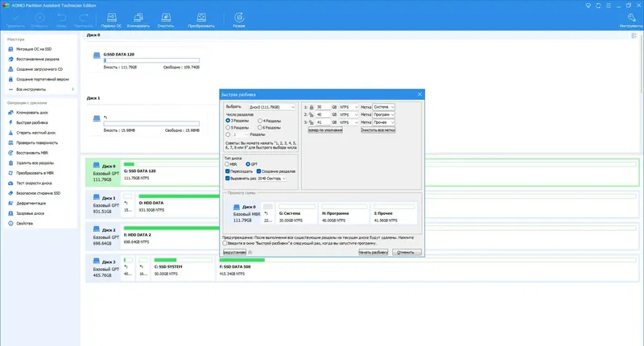The width and height of the screenshot is (644, 346).
Task: Select Удалить все разделы operation
Action: (x=35, y=163)
